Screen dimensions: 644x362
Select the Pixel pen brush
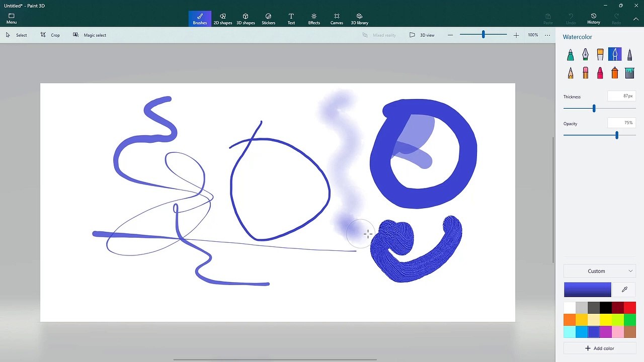pos(629,54)
